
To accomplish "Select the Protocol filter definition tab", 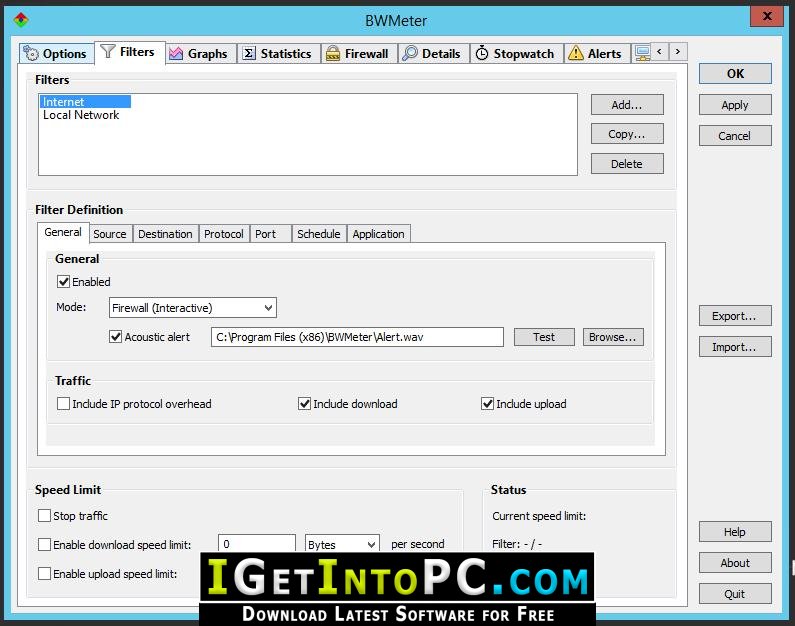I will pos(224,234).
